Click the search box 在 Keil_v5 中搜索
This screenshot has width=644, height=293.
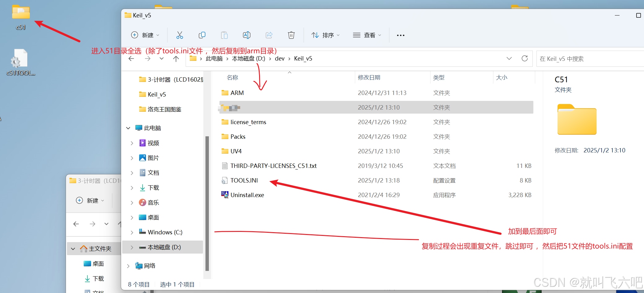point(590,59)
